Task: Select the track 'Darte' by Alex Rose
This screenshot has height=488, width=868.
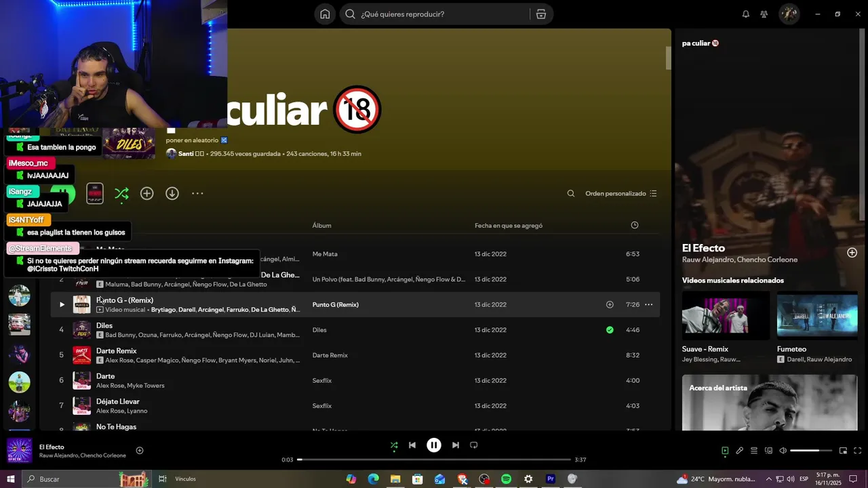Action: [105, 376]
